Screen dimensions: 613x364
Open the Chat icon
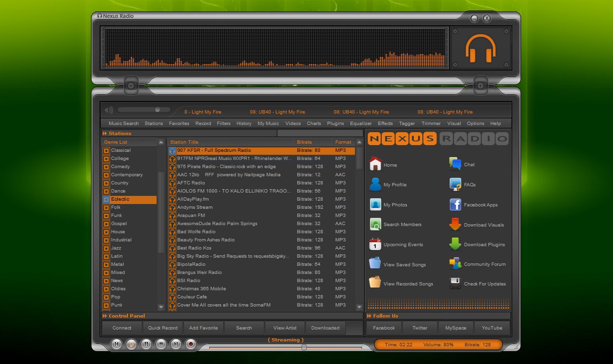click(x=455, y=164)
